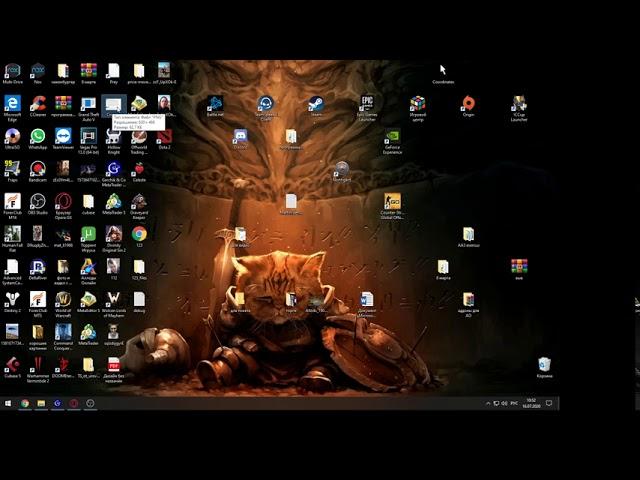640x480 pixels.
Task: Switch to the OBS taskbar icon
Action: click(x=90, y=403)
